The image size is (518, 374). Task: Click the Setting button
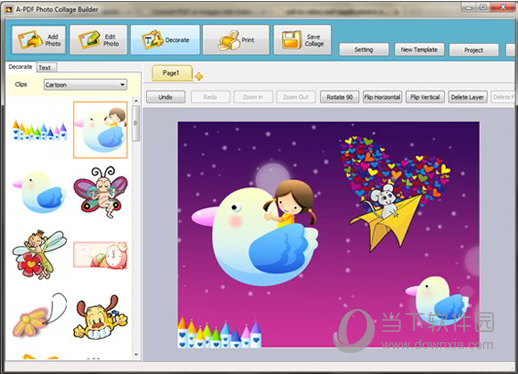[364, 50]
